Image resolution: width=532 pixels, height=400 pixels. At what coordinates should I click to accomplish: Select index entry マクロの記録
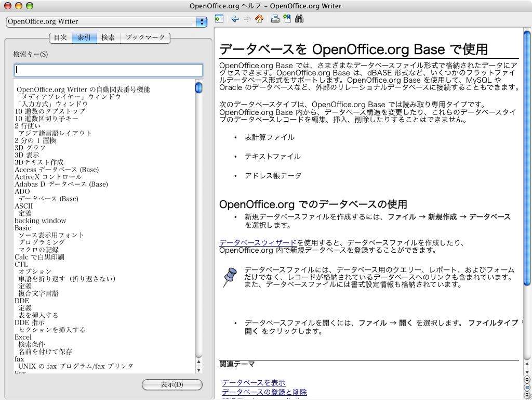(38, 250)
